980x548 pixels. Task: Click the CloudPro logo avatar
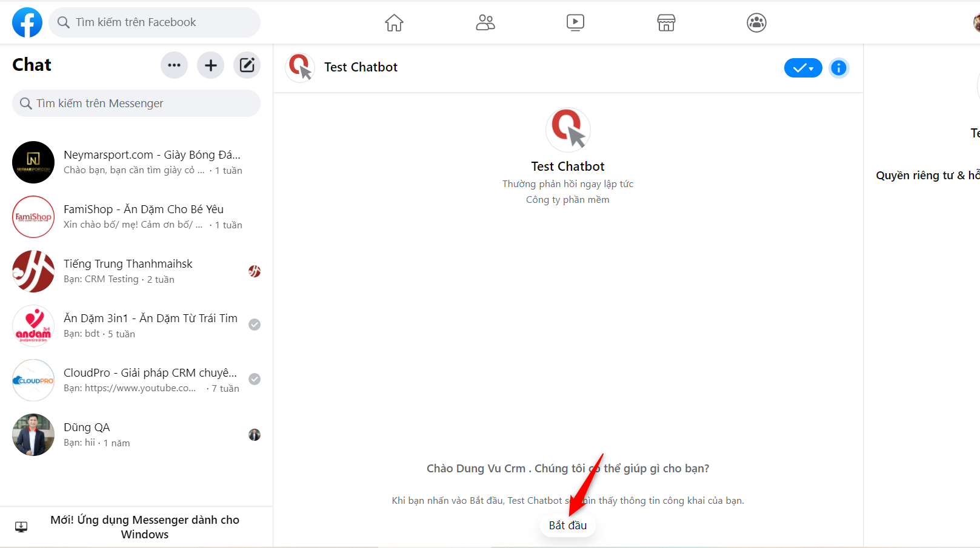(33, 380)
